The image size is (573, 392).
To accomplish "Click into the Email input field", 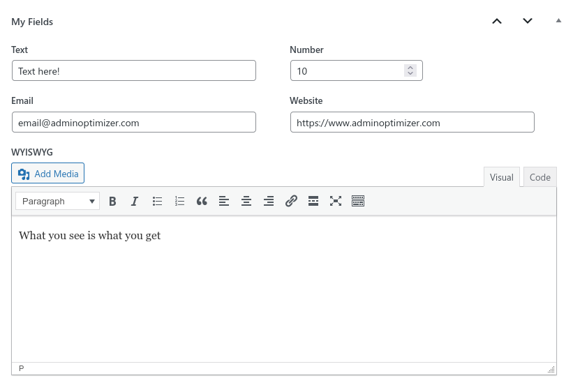I will 134,122.
